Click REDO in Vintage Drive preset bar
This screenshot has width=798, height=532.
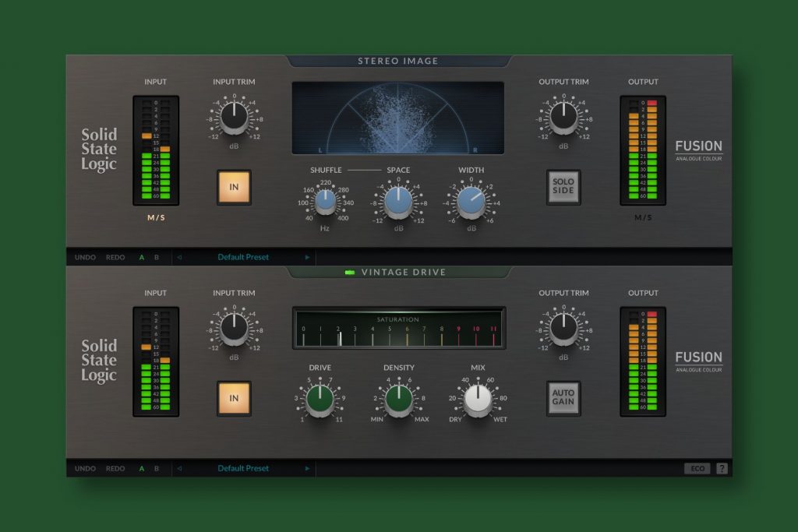click(x=115, y=468)
